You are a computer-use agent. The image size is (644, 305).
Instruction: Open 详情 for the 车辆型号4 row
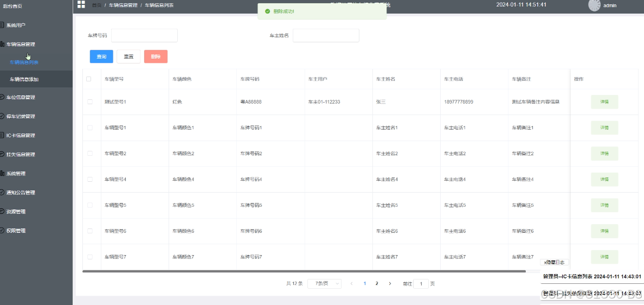tap(604, 179)
